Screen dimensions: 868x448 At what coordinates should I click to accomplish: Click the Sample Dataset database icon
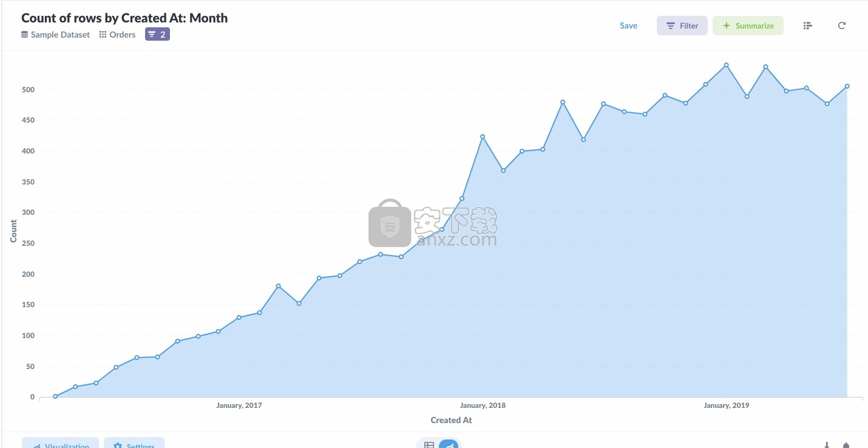(25, 35)
